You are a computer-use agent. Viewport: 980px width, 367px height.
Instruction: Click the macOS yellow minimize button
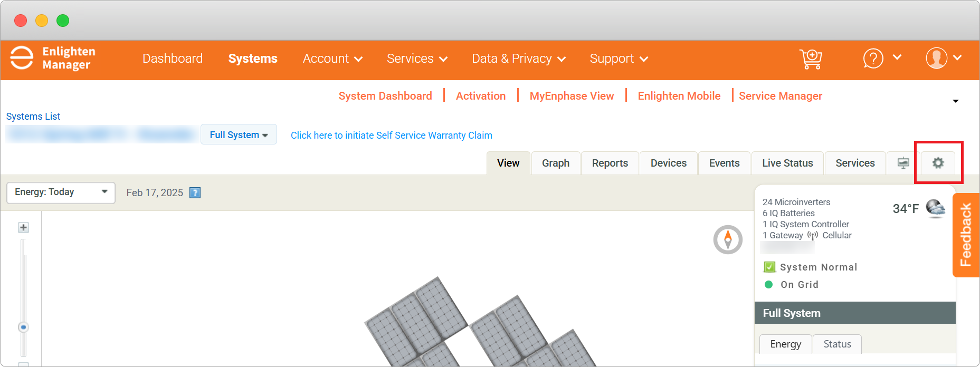tap(42, 21)
